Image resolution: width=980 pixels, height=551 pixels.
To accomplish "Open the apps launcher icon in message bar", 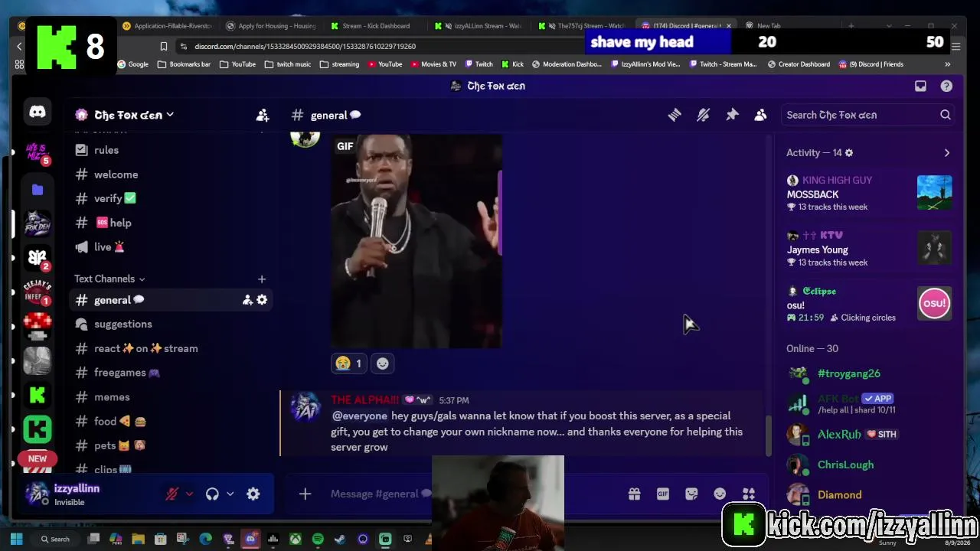I will (x=749, y=494).
